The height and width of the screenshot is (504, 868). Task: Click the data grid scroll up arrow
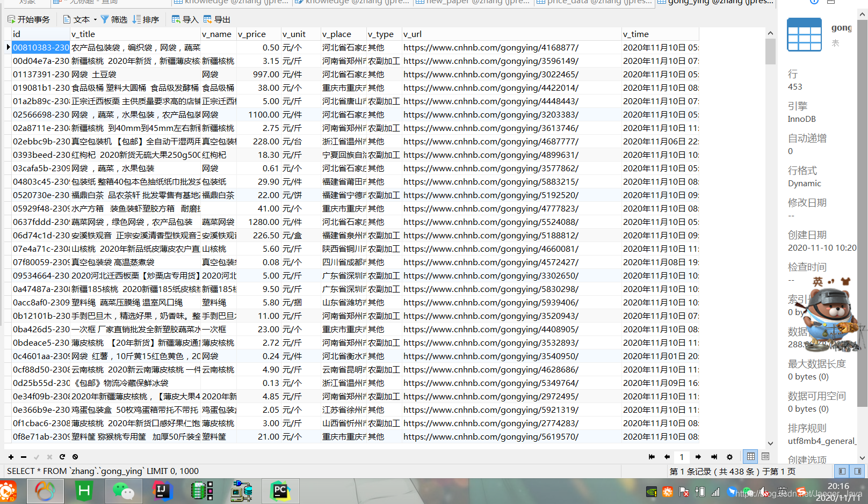(x=770, y=33)
